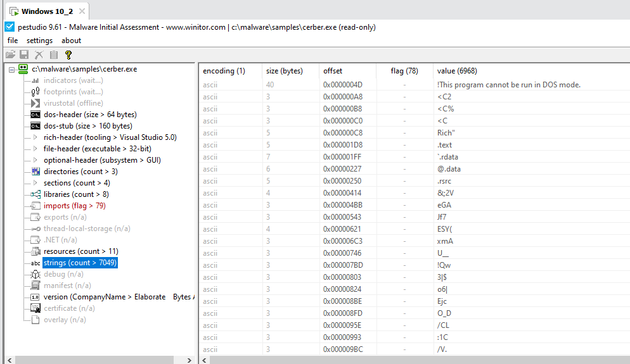630x364 pixels.
Task: Click the save floppy disk toolbar icon
Action: click(24, 54)
